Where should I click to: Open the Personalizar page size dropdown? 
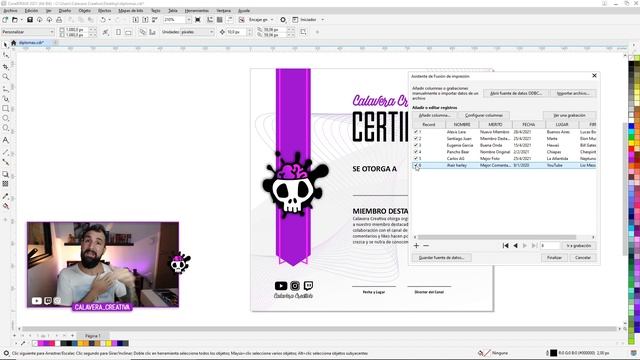(51, 32)
